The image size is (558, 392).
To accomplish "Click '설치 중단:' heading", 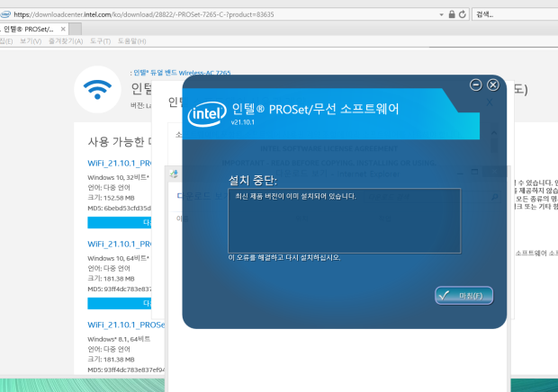I will (253, 180).
